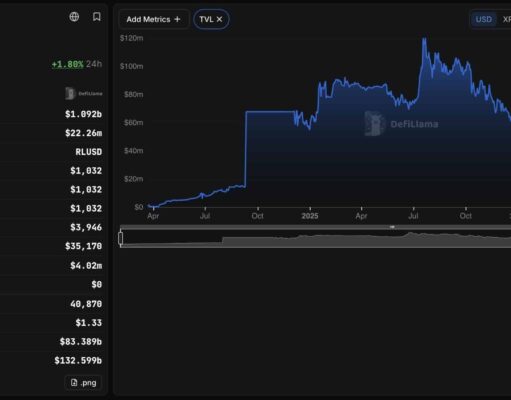Click the $35,170 value

click(84, 246)
